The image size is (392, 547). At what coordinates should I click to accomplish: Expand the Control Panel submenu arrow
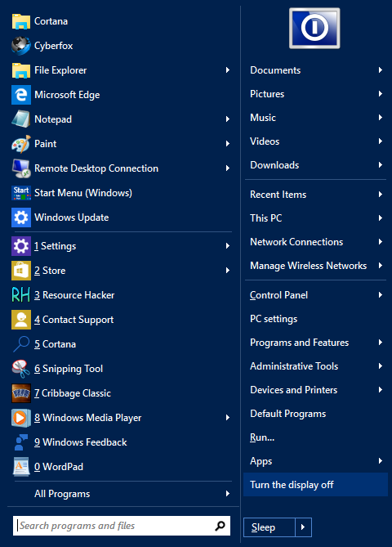[x=380, y=295]
